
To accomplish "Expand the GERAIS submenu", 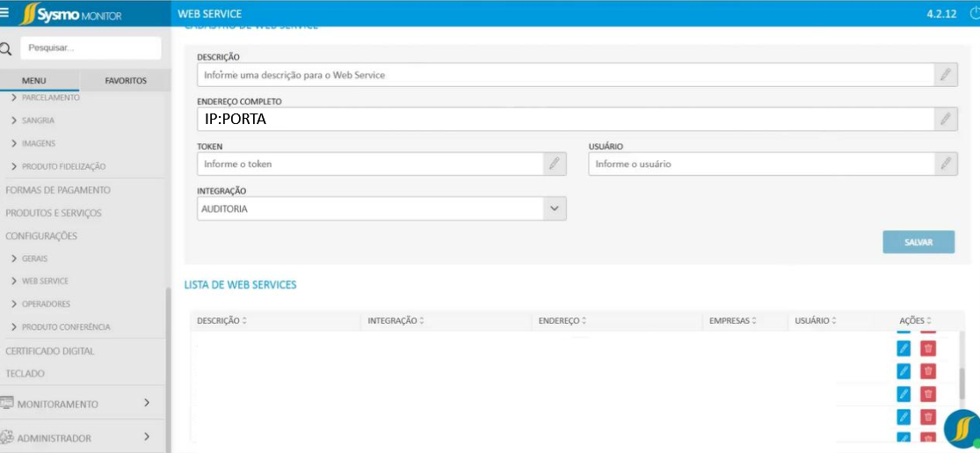I will click(29, 259).
